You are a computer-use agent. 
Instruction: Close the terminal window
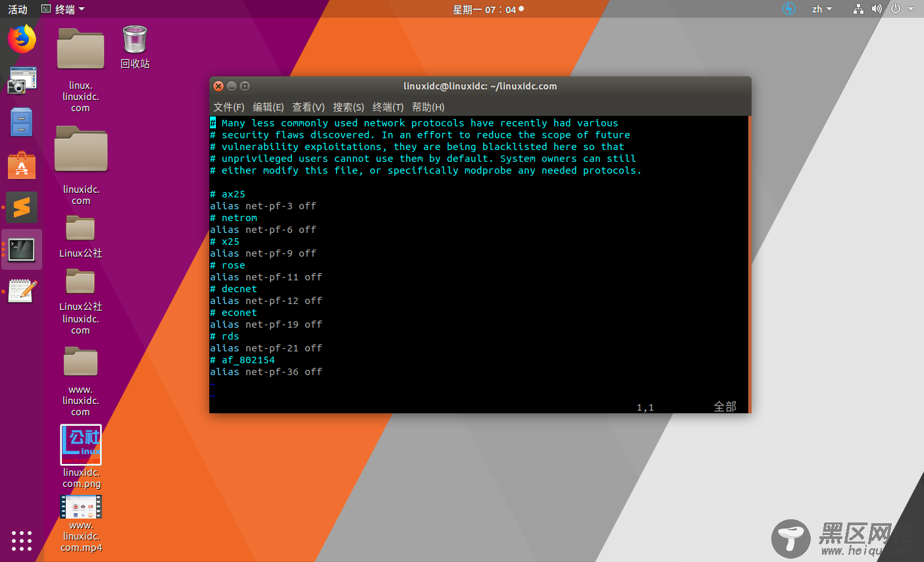coord(218,86)
